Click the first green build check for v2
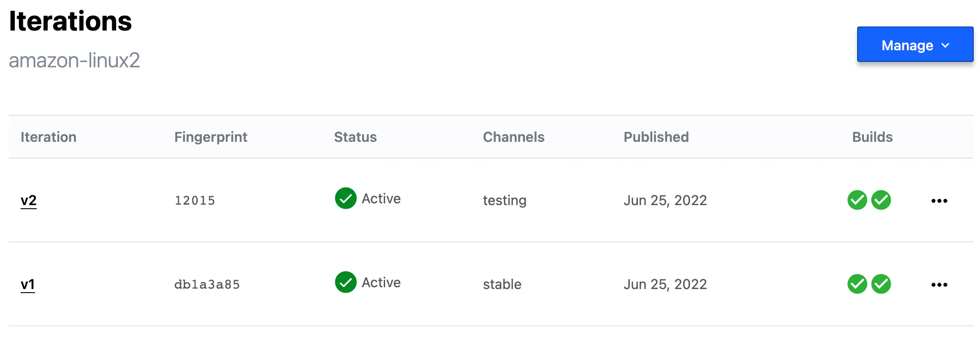Viewport: 980px width, 342px height. click(857, 200)
